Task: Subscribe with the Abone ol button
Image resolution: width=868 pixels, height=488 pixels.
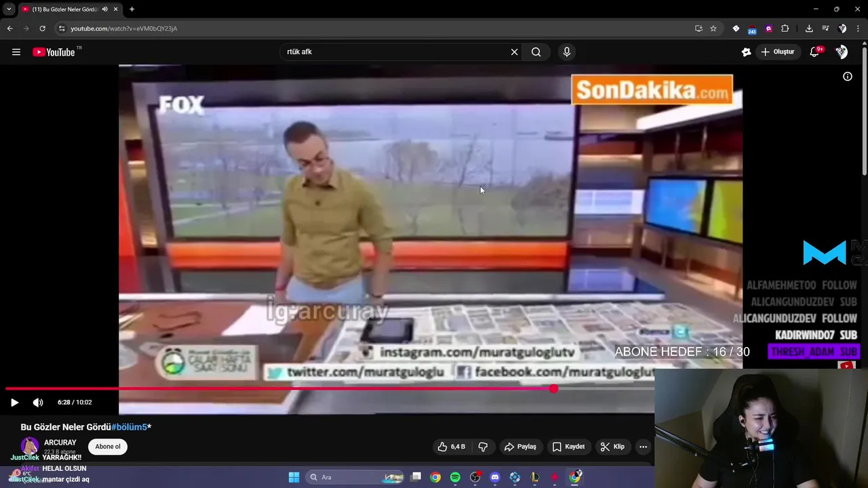Action: (107, 447)
